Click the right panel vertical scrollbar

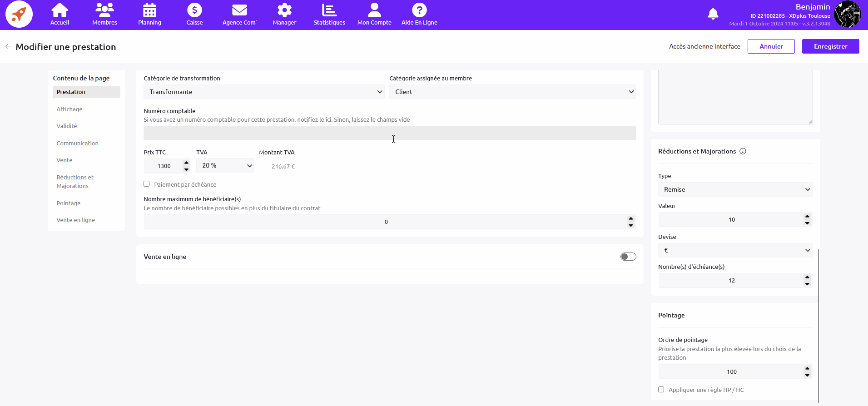pyautogui.click(x=818, y=325)
